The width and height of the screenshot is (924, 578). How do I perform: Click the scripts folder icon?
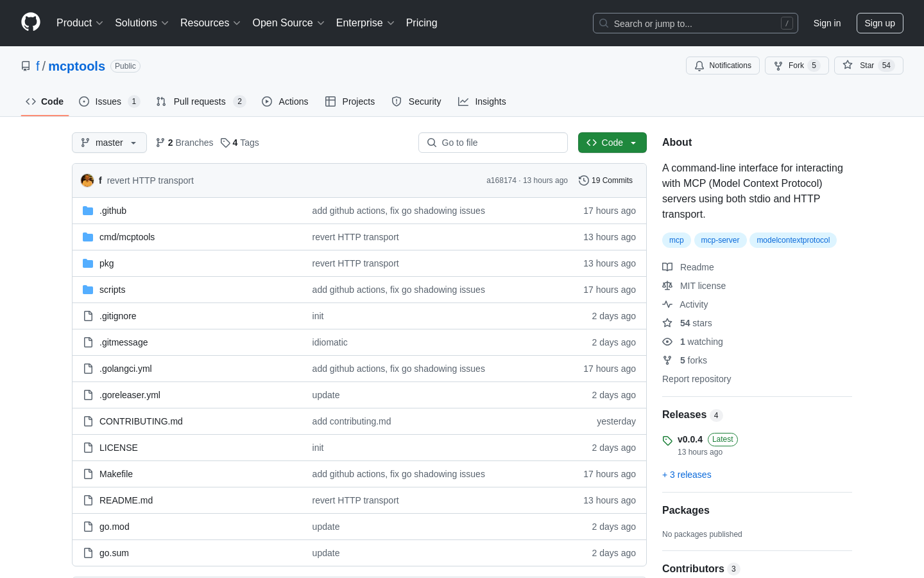(88, 290)
